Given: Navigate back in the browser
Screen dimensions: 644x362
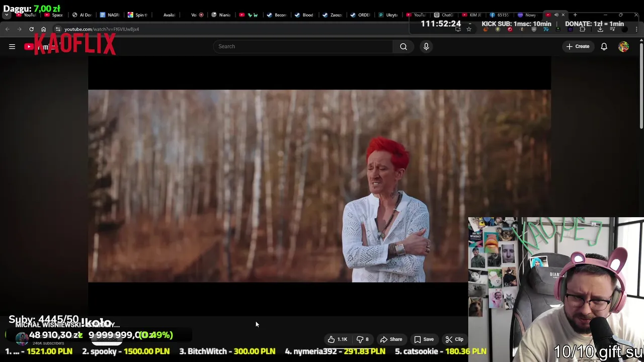Looking at the screenshot, I should pos(8,29).
